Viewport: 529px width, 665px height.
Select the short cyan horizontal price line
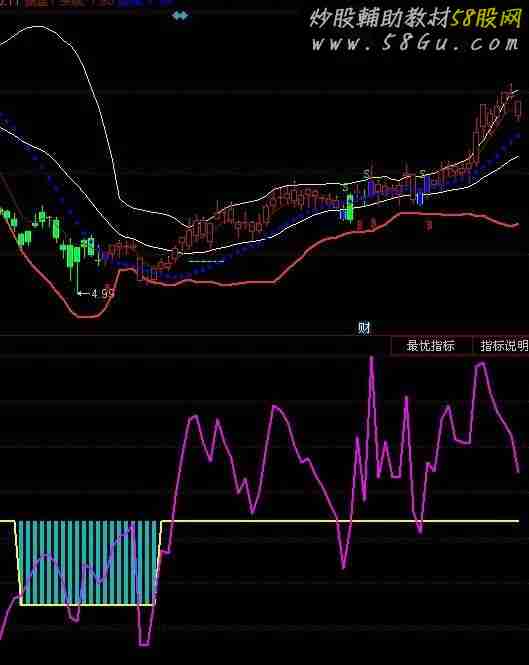[206, 262]
